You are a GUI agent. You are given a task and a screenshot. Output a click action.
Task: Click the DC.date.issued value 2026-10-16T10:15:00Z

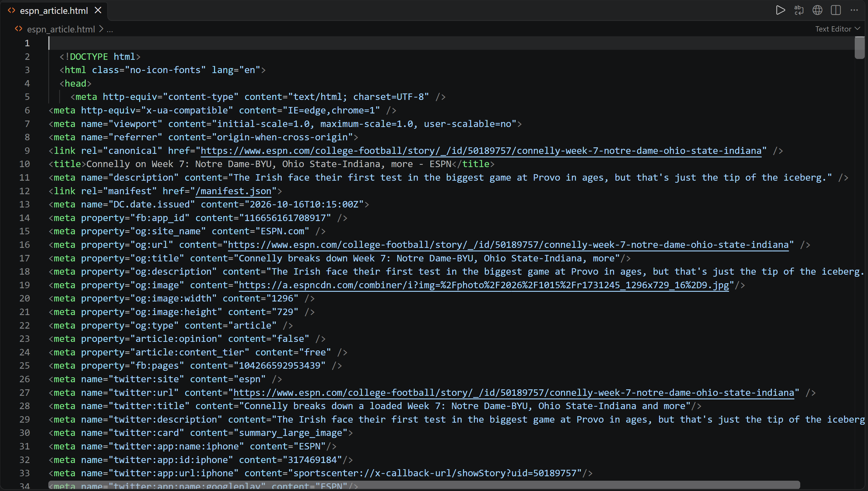coord(304,205)
